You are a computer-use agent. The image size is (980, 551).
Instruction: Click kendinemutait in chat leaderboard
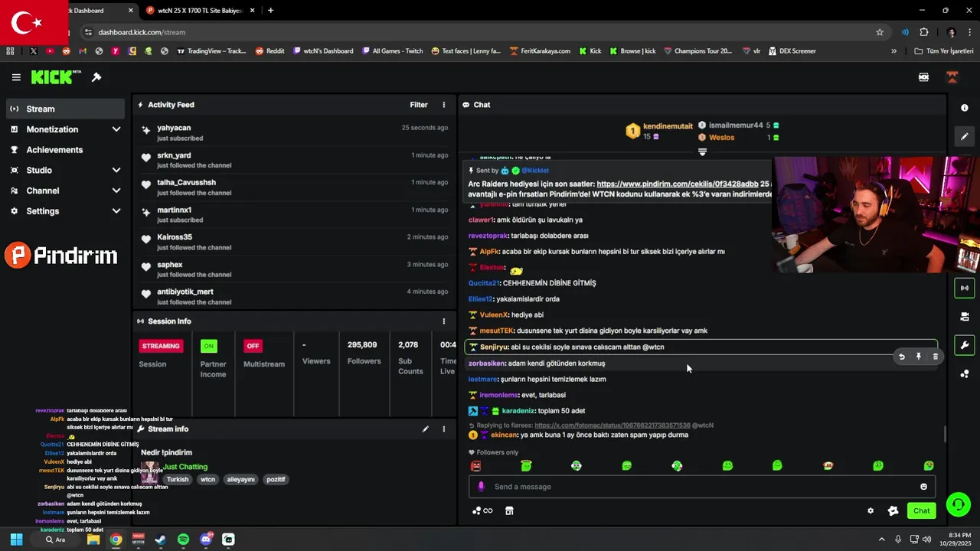click(668, 126)
